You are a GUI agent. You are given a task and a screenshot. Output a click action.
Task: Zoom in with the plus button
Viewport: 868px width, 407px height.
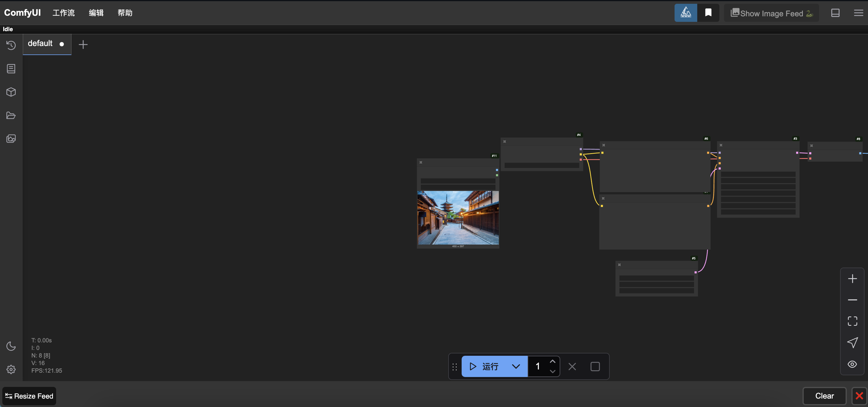[852, 279]
